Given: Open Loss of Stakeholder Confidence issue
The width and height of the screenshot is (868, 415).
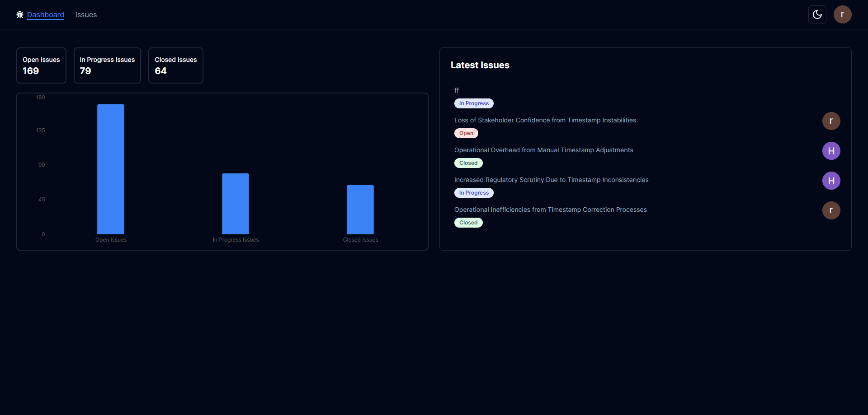Looking at the screenshot, I should [x=545, y=120].
